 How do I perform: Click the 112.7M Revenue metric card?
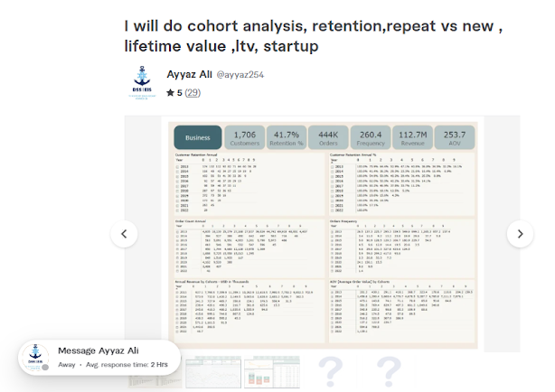pyautogui.click(x=413, y=137)
